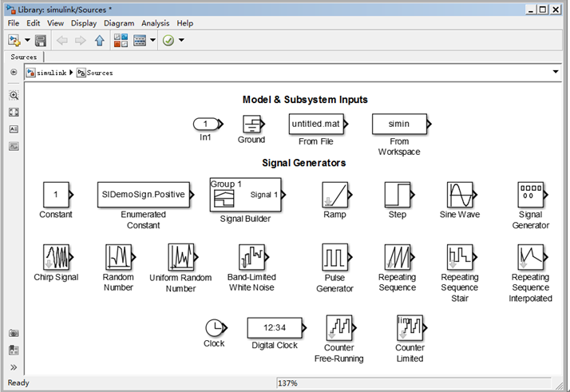Switch to the Sources tab
This screenshot has width=570, height=392.
[24, 57]
